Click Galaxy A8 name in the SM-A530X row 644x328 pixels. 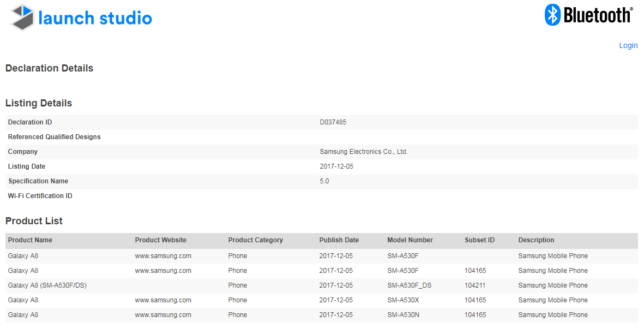click(23, 300)
